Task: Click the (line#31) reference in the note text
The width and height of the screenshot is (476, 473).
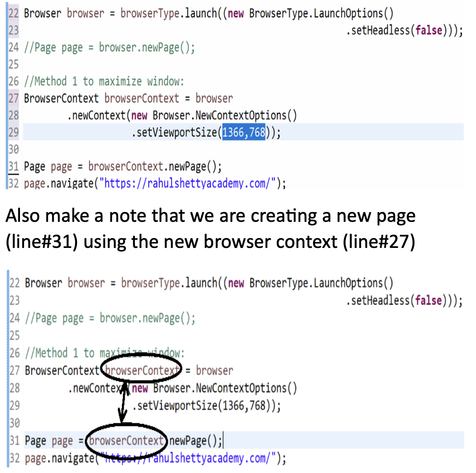Action: pyautogui.click(x=42, y=242)
